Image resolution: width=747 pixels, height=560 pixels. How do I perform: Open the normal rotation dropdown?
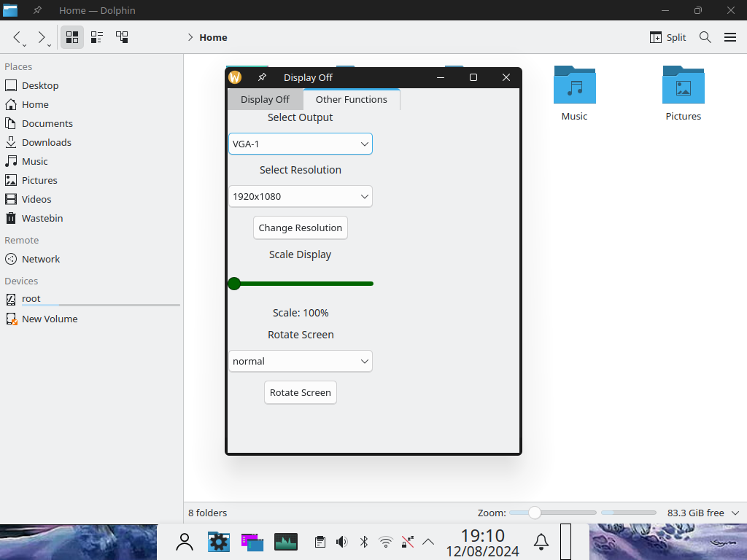coord(300,361)
